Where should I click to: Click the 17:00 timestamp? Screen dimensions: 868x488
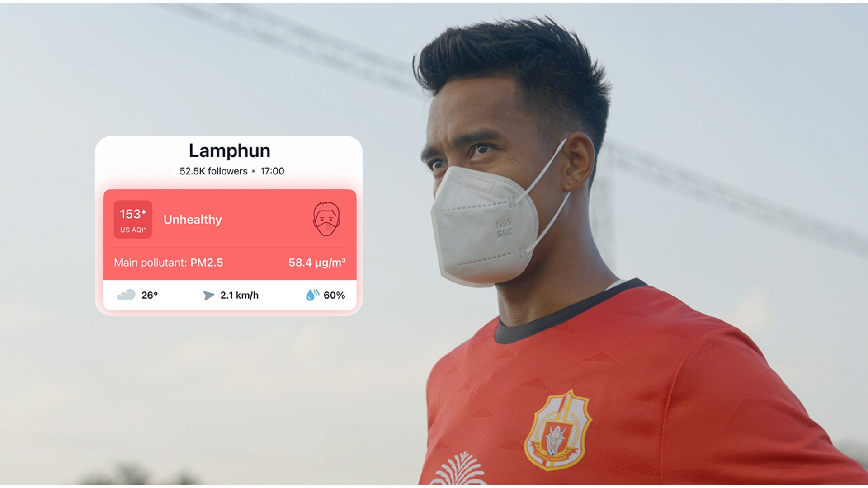(x=272, y=171)
